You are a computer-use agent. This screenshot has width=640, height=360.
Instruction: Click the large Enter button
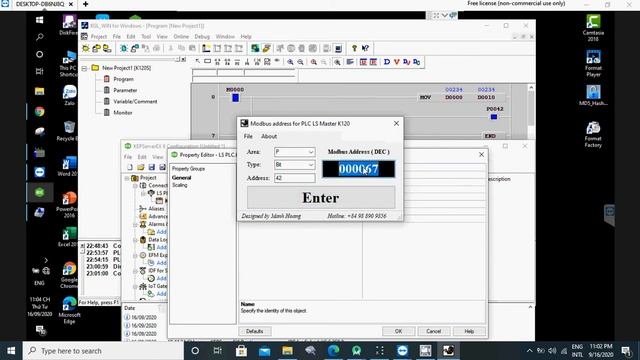pos(321,198)
